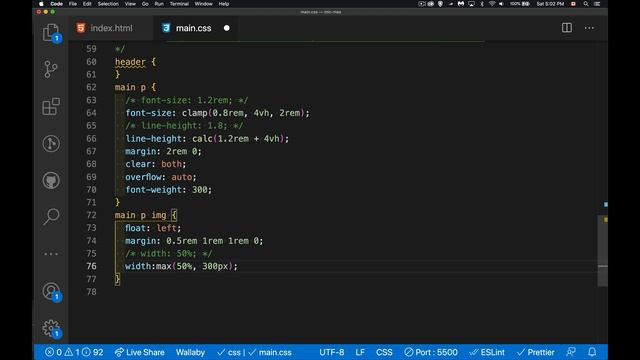This screenshot has width=640, height=360.
Task: Click the Bluetooth menu bar icon
Action: [482, 4]
